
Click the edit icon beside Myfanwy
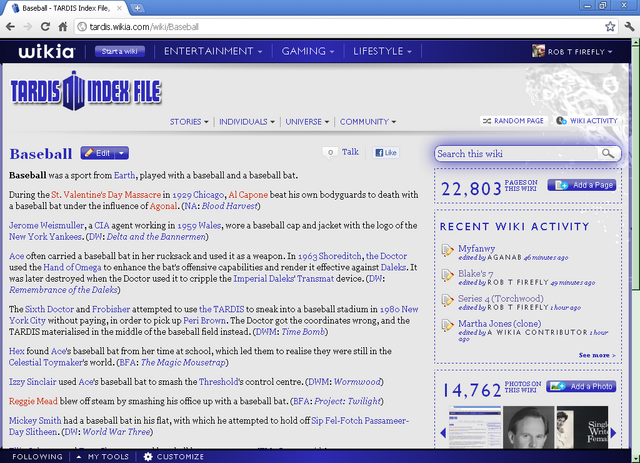447,250
